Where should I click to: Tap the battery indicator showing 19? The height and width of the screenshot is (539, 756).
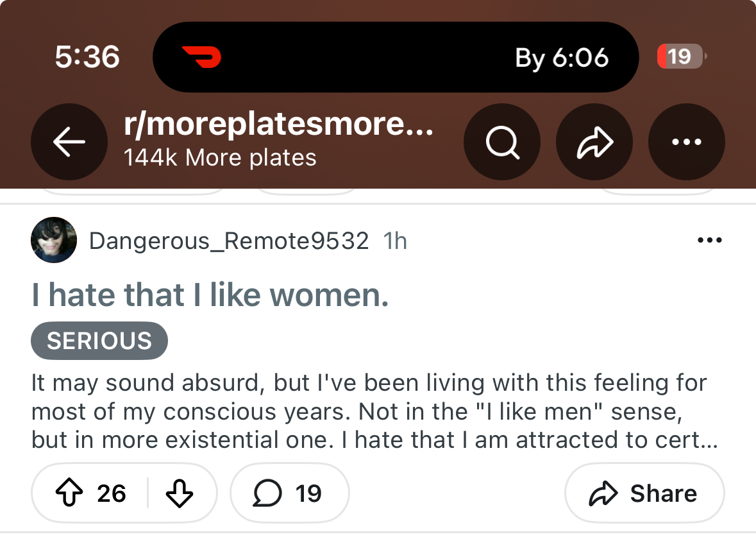(x=680, y=56)
